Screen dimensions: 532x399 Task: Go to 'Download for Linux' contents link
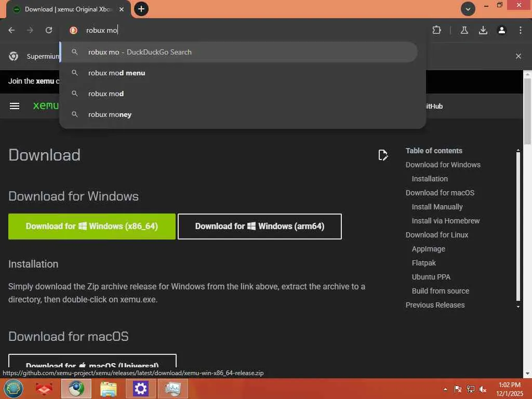pos(436,235)
